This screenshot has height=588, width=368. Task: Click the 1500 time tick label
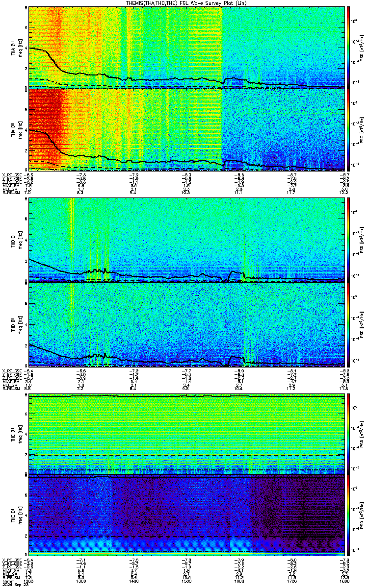[x=186, y=581]
